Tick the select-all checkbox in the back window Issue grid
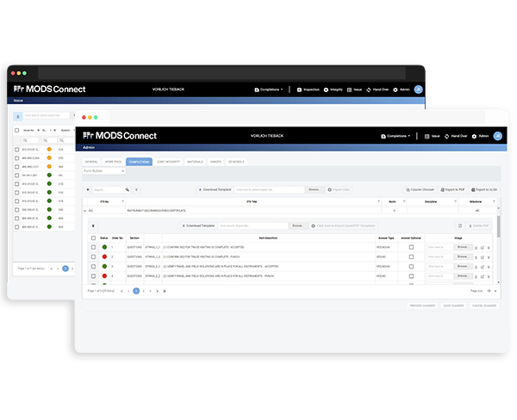This screenshot has width=517, height=420. tap(17, 131)
